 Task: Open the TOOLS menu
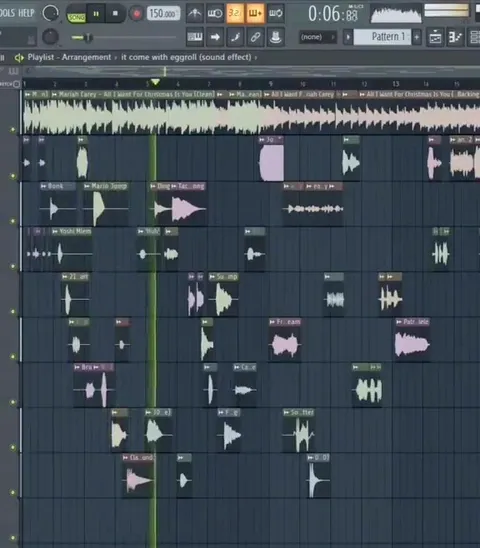7,13
